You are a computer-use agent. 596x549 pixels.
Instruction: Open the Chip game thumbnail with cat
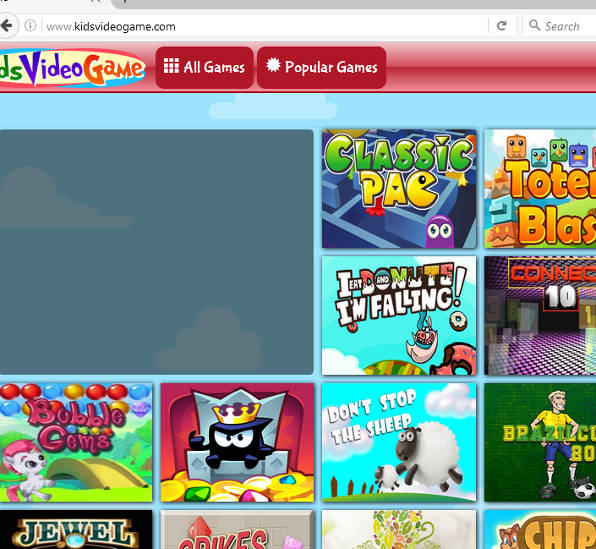tap(540, 530)
